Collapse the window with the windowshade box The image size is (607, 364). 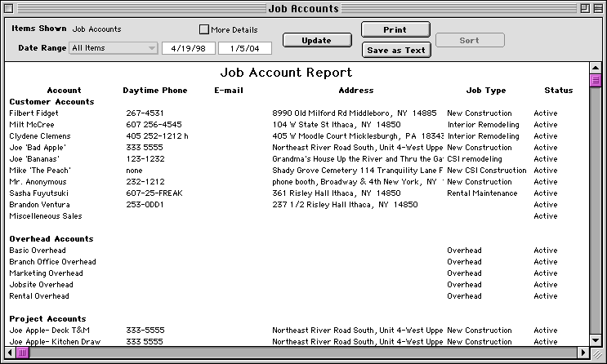pyautogui.click(x=596, y=8)
